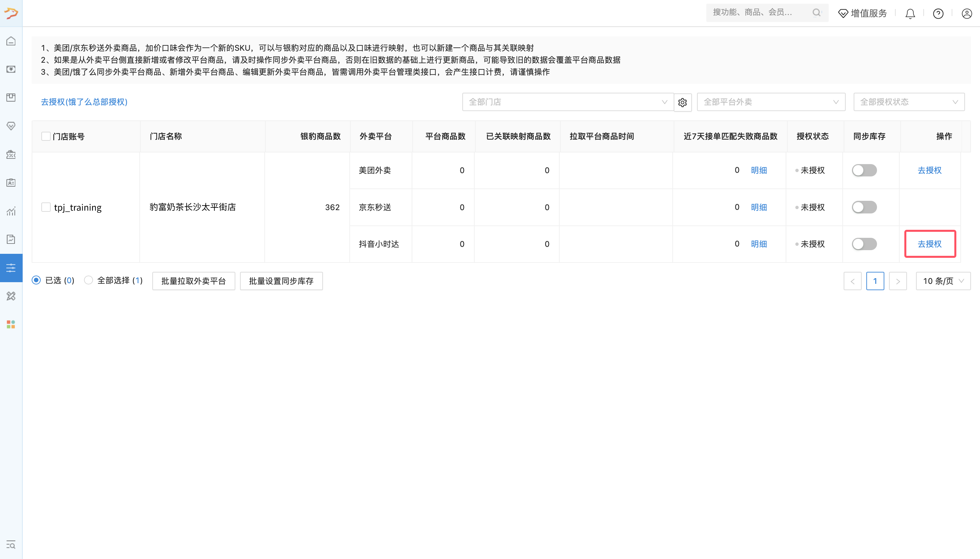
Task: Check the tpj_training store checkbox
Action: point(46,207)
